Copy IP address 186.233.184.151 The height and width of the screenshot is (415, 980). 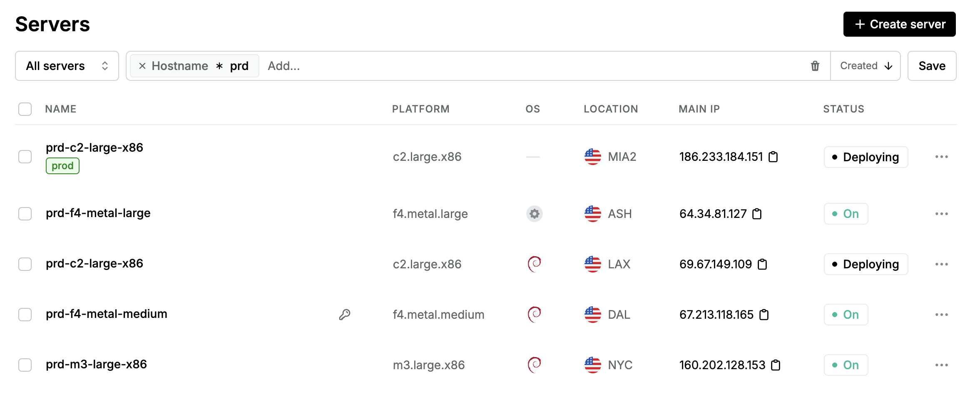pos(773,157)
